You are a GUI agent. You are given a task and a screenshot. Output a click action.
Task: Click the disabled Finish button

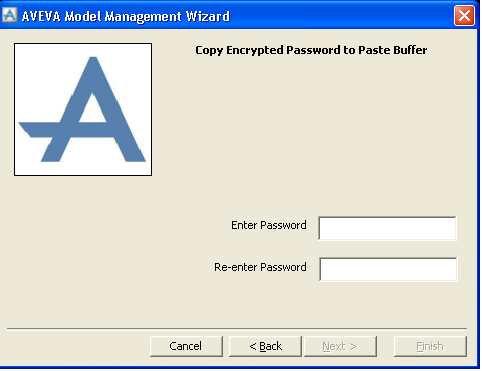[x=430, y=346]
